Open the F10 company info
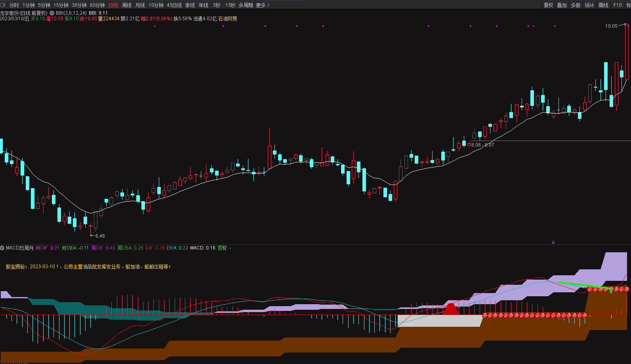Screen dimensions: 631x364 [618, 5]
